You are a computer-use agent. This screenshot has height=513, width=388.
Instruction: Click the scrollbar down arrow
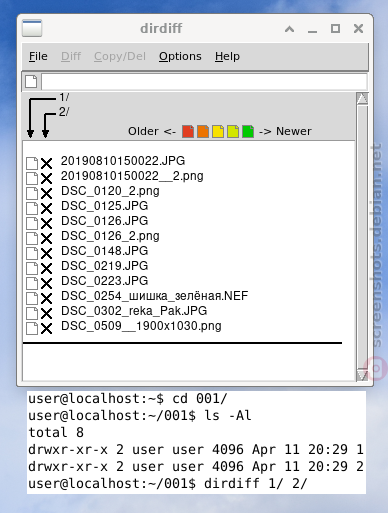(362, 375)
